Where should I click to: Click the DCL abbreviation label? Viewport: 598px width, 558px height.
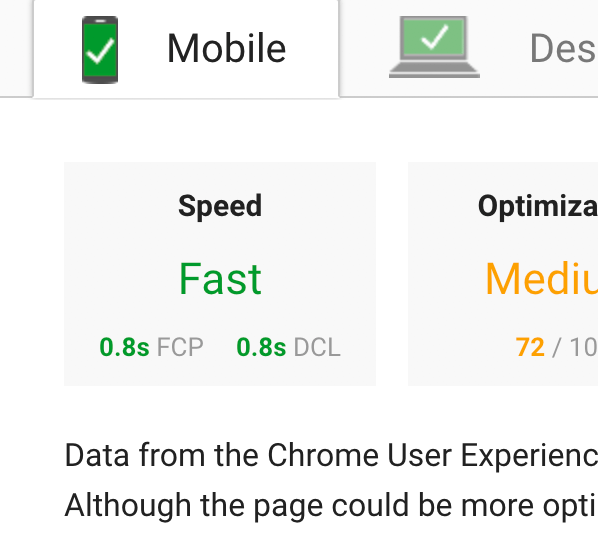click(317, 347)
